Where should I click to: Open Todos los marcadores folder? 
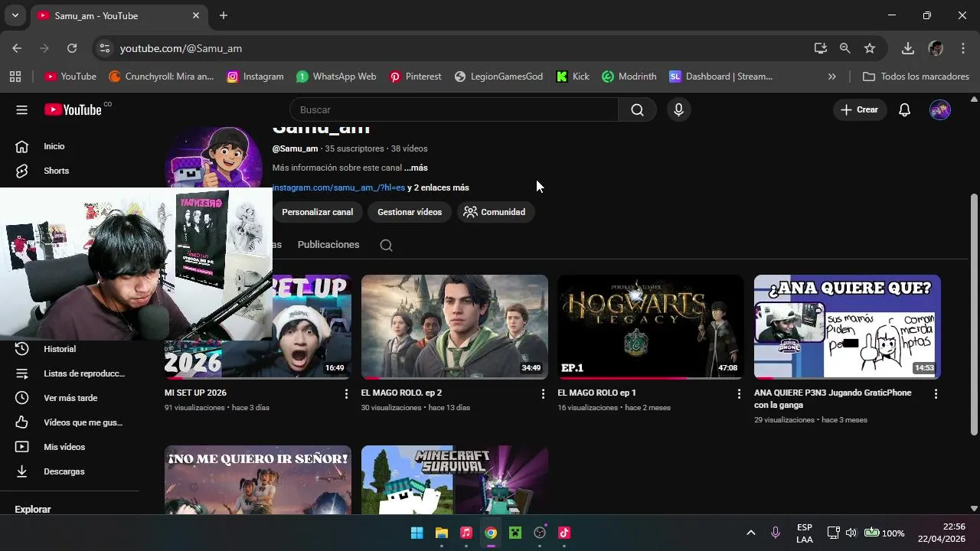click(916, 77)
